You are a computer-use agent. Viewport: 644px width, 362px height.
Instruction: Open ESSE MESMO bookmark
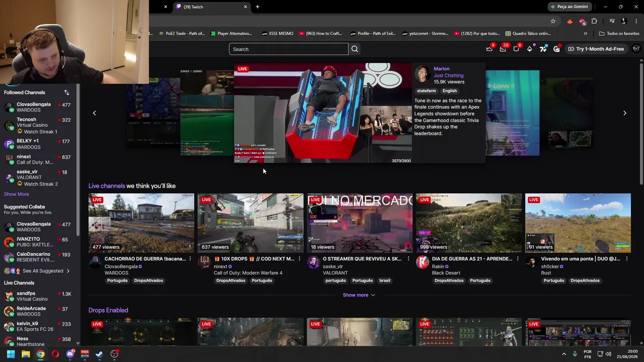(277, 34)
